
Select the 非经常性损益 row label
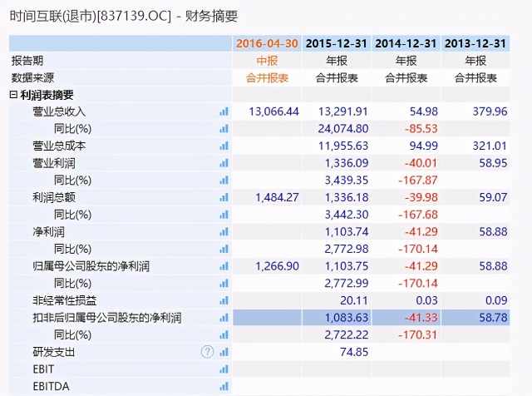[x=65, y=300]
